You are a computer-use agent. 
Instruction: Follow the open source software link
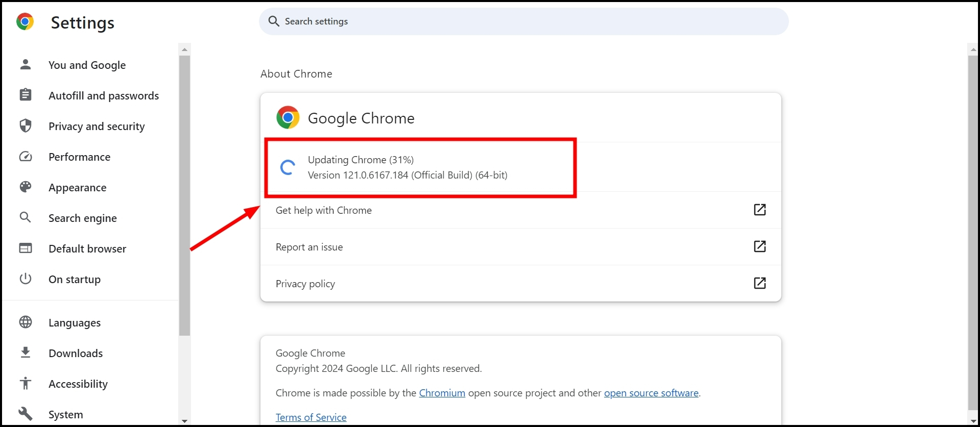point(651,393)
